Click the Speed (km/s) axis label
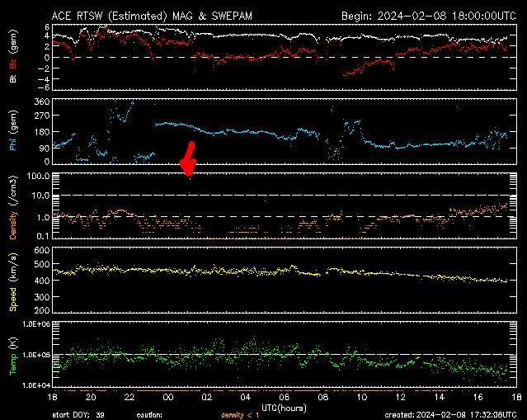Image resolution: width=527 pixels, height=420 pixels. coord(14,284)
